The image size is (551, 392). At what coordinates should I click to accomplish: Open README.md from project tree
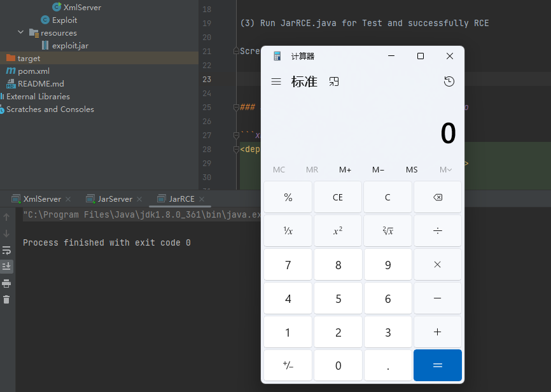point(35,83)
